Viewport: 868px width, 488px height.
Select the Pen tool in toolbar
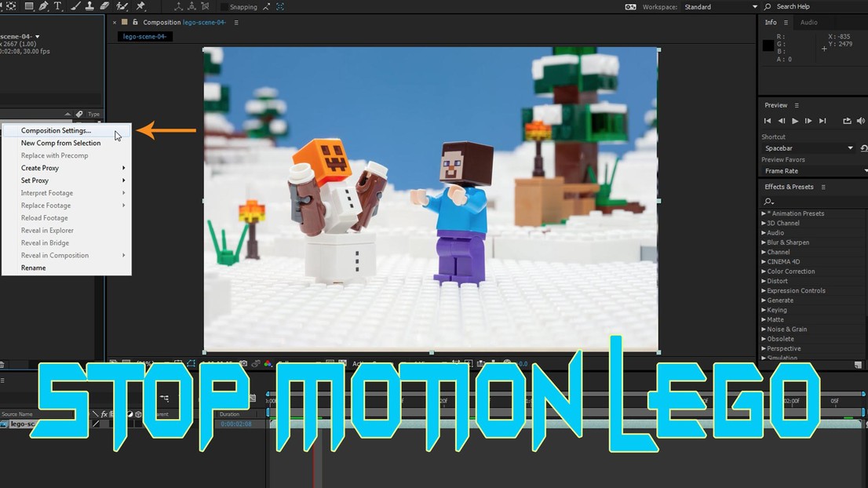43,6
